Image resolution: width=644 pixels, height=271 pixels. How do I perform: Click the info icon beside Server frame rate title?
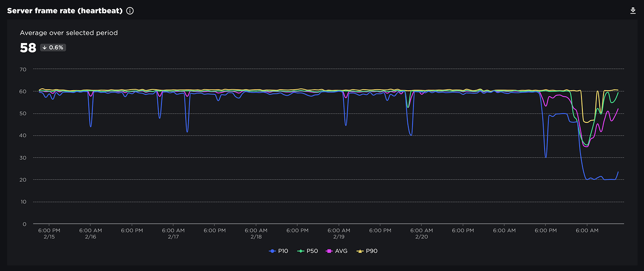pyautogui.click(x=130, y=11)
